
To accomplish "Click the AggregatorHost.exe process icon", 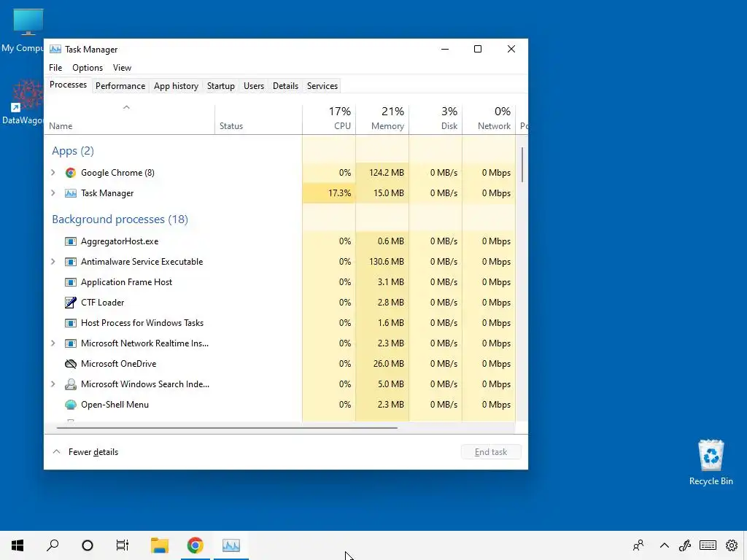I will point(71,241).
